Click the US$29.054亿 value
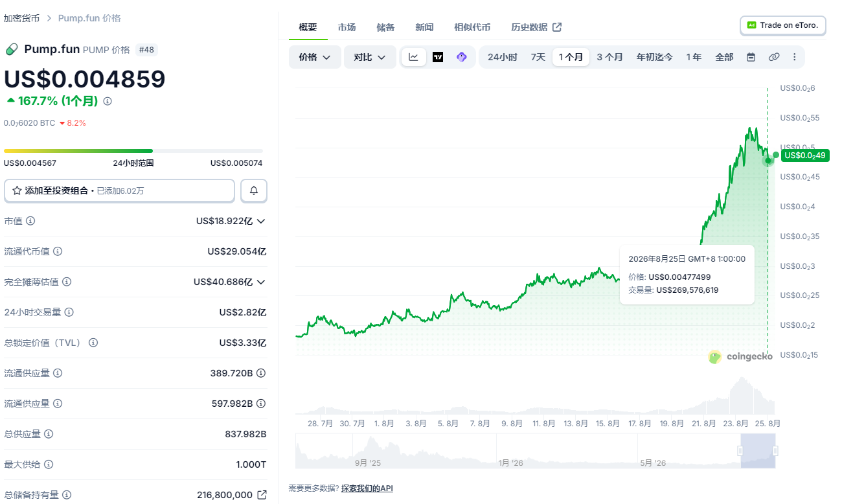The height and width of the screenshot is (504, 842). [x=237, y=251]
